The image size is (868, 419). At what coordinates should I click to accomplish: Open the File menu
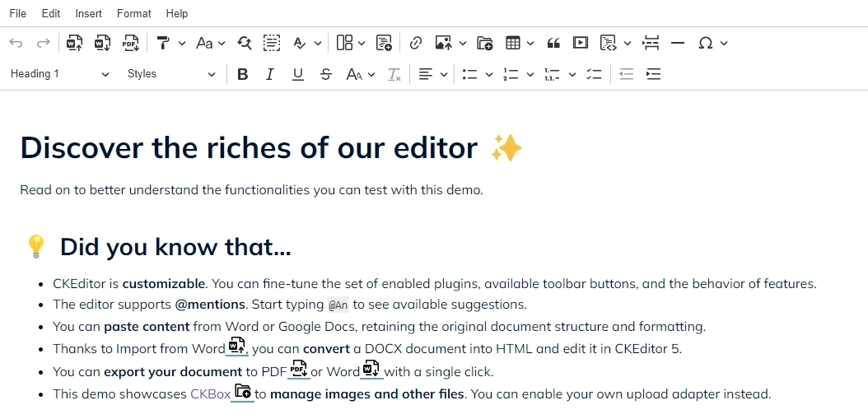click(18, 13)
